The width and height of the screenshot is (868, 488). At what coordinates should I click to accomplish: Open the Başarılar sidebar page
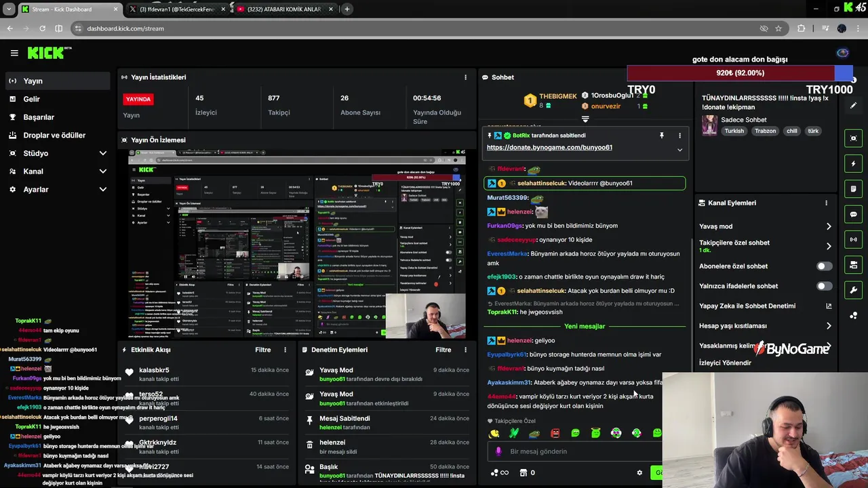coord(56,117)
